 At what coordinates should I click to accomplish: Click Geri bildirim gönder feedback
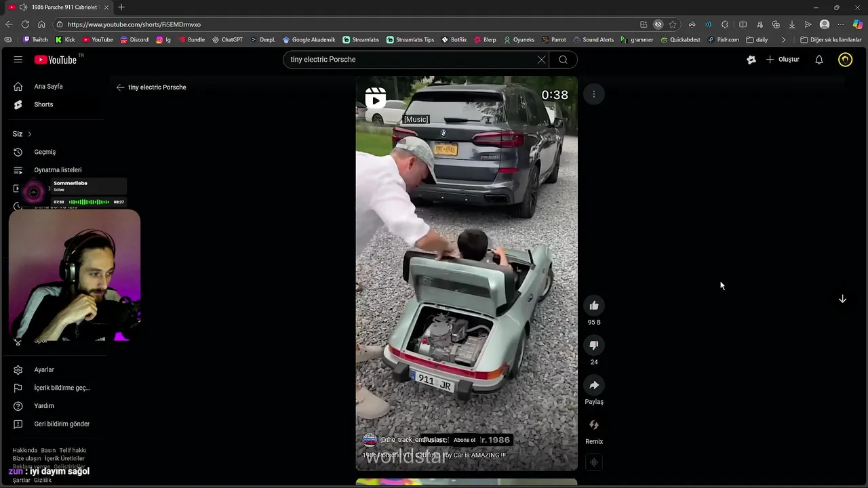[62, 424]
